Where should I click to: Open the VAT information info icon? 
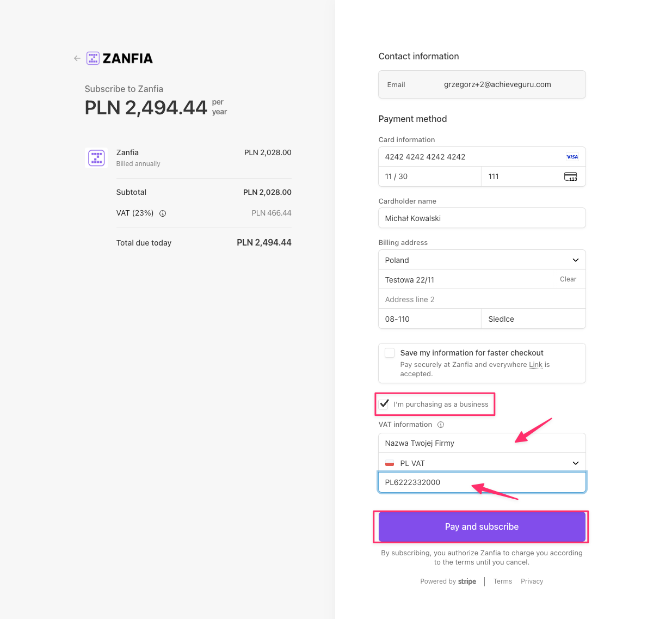click(x=441, y=425)
